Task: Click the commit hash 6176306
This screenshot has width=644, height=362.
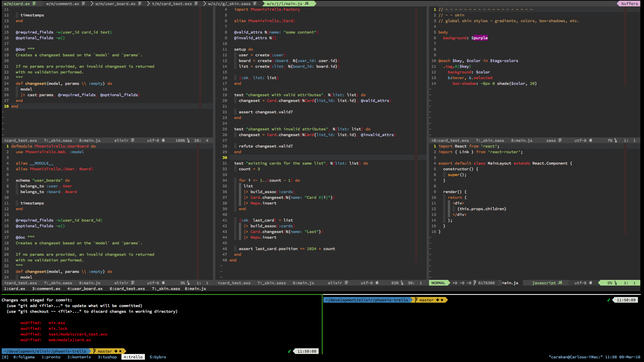Action: point(486,283)
